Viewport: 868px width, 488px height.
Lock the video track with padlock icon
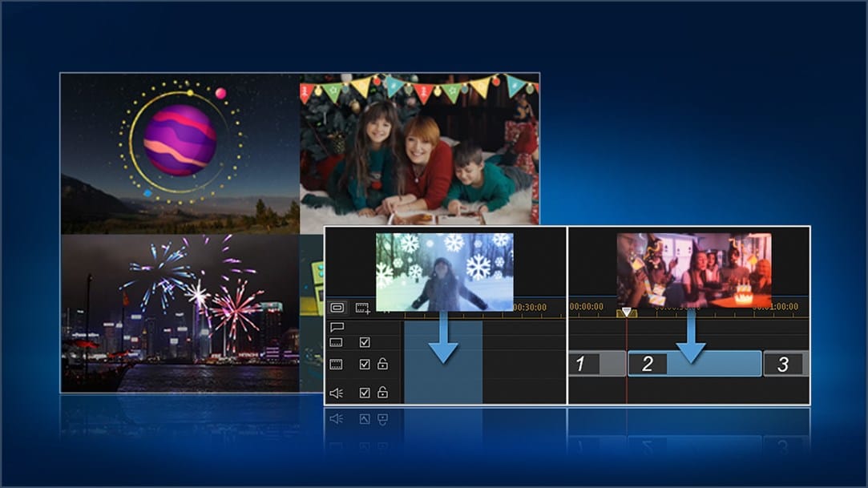click(x=383, y=365)
